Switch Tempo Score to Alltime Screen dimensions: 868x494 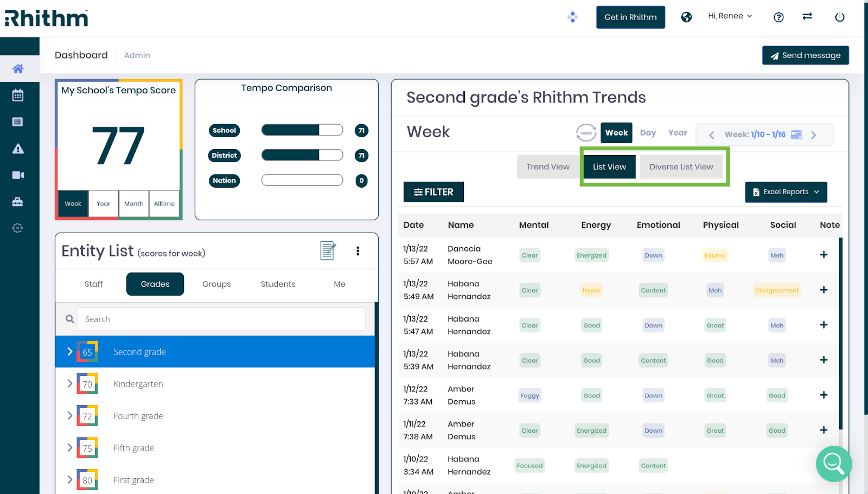tap(164, 204)
